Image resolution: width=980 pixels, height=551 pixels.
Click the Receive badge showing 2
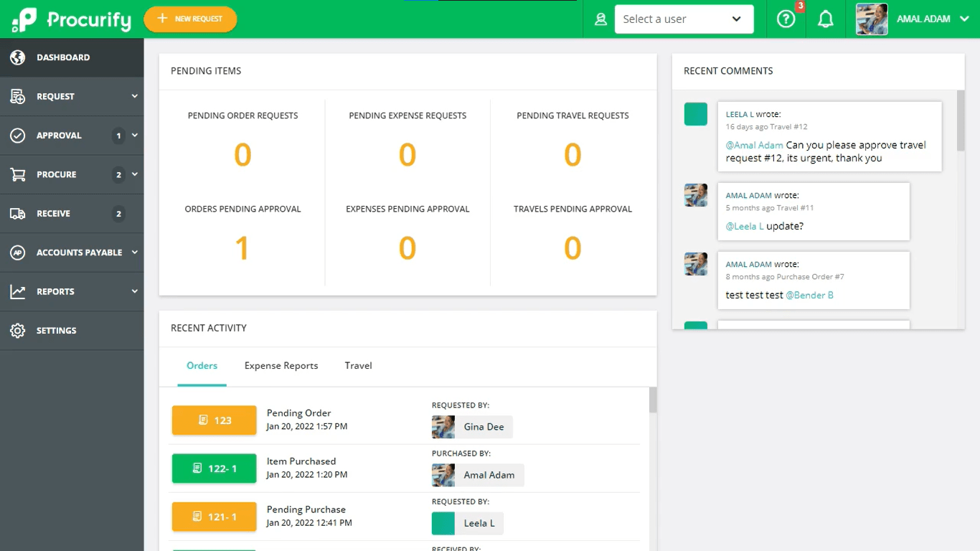[118, 214]
